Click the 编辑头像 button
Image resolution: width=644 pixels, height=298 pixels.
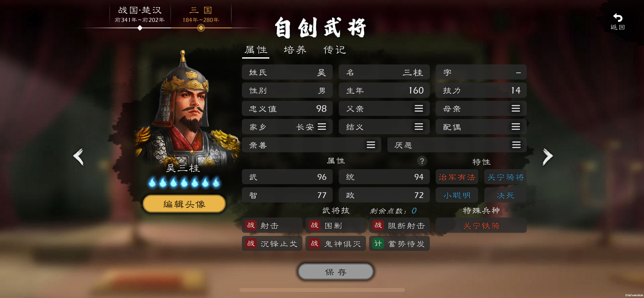coord(184,204)
